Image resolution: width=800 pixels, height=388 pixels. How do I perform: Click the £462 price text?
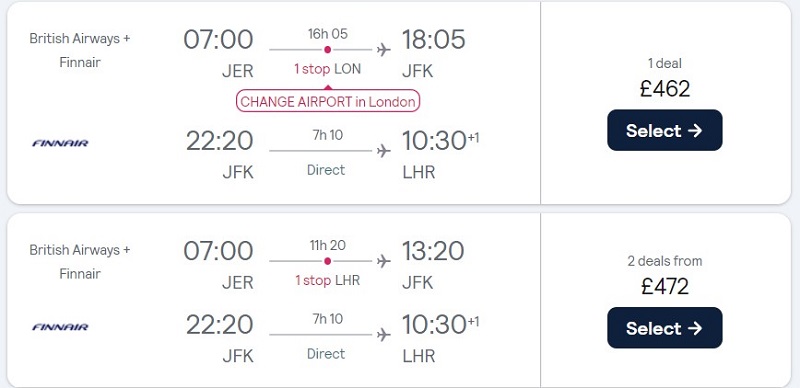[x=665, y=89]
